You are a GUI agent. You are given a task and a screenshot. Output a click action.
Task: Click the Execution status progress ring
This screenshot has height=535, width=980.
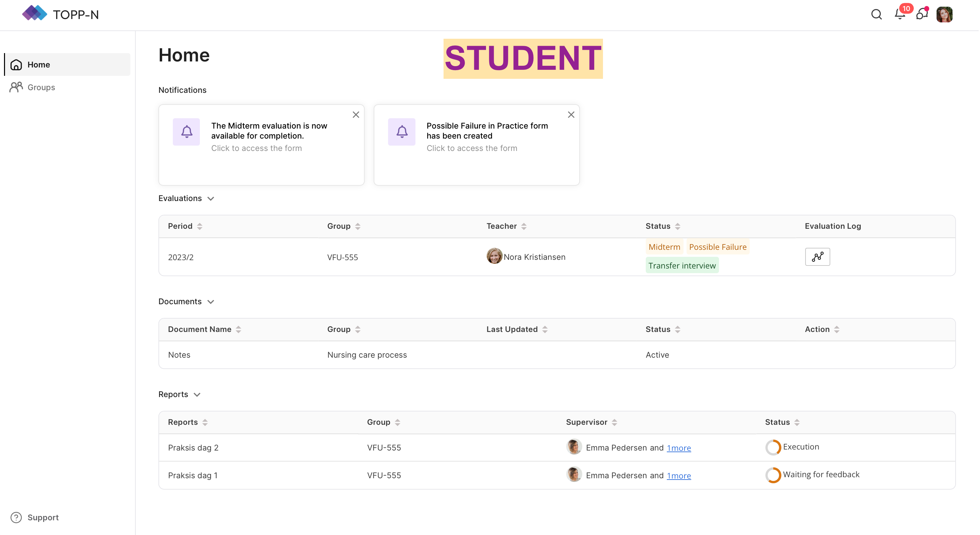click(x=773, y=447)
